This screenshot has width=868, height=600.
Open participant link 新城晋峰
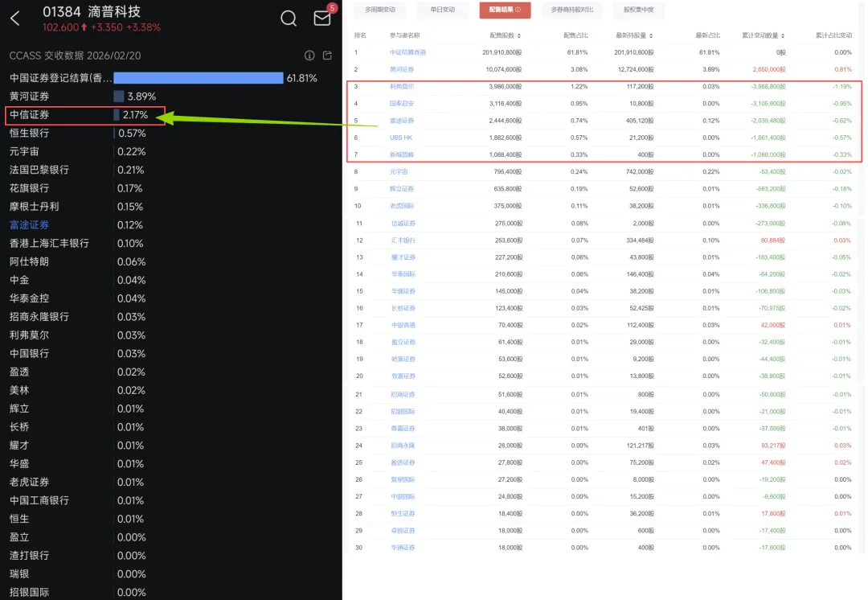[x=401, y=154]
